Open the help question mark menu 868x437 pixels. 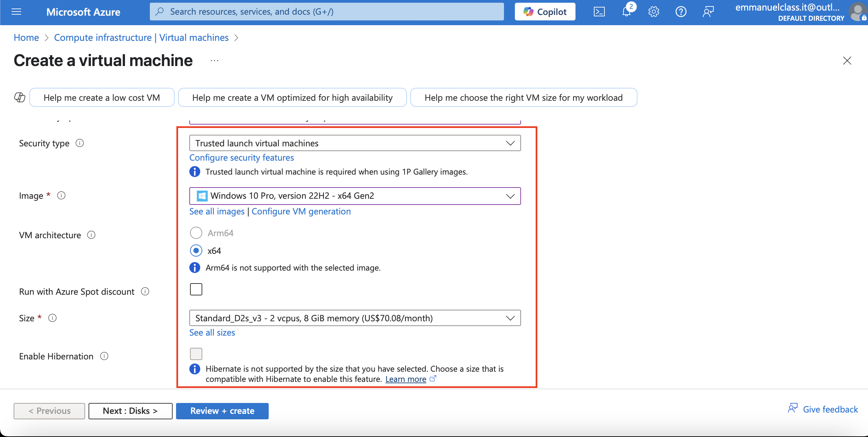[x=681, y=12]
